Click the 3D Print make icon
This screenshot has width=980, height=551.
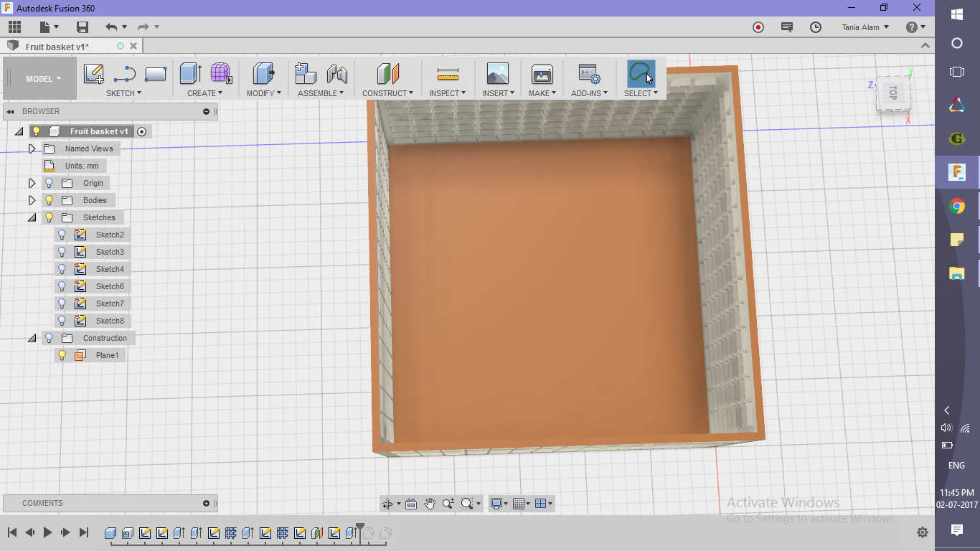pyautogui.click(x=542, y=73)
